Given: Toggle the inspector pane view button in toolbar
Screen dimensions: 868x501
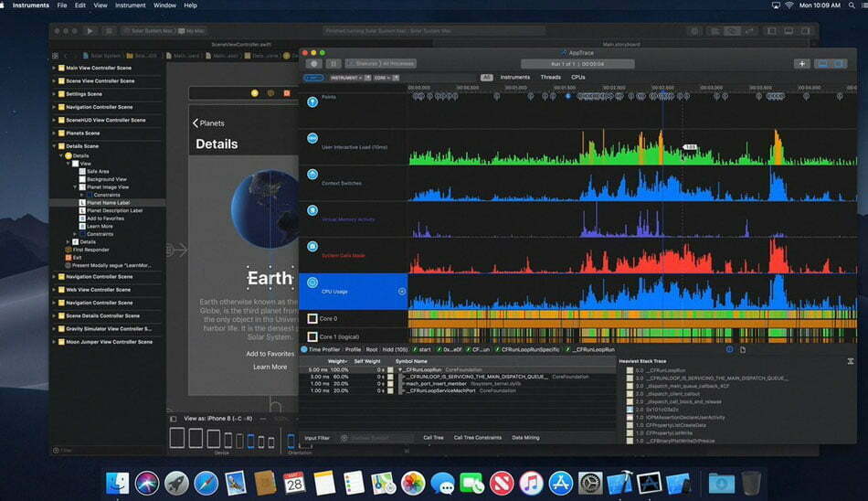Looking at the screenshot, I should pyautogui.click(x=839, y=64).
